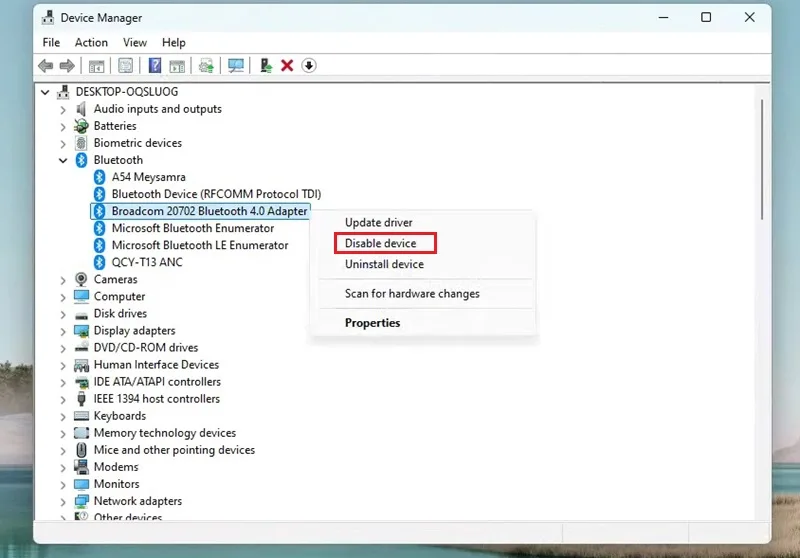
Task: Select Microsoft Bluetooth Enumerator
Action: pos(193,228)
